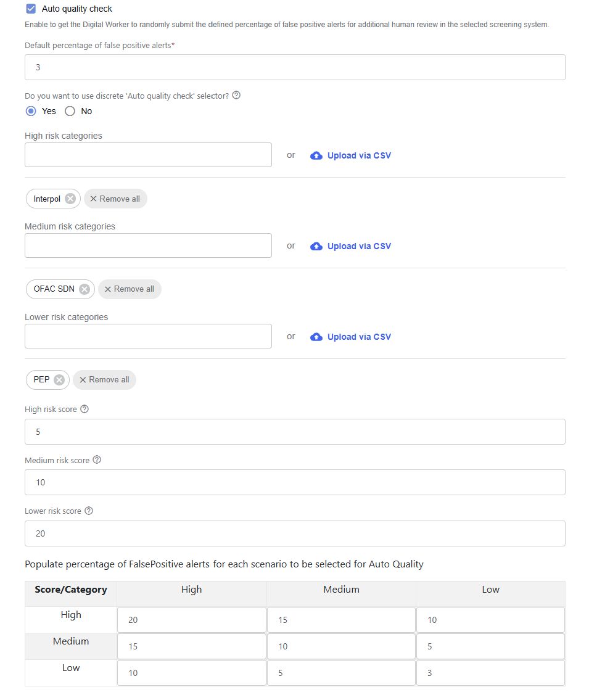Click Remove all next to OFAC SDN
Screen dimensions: 589x700
tap(130, 289)
